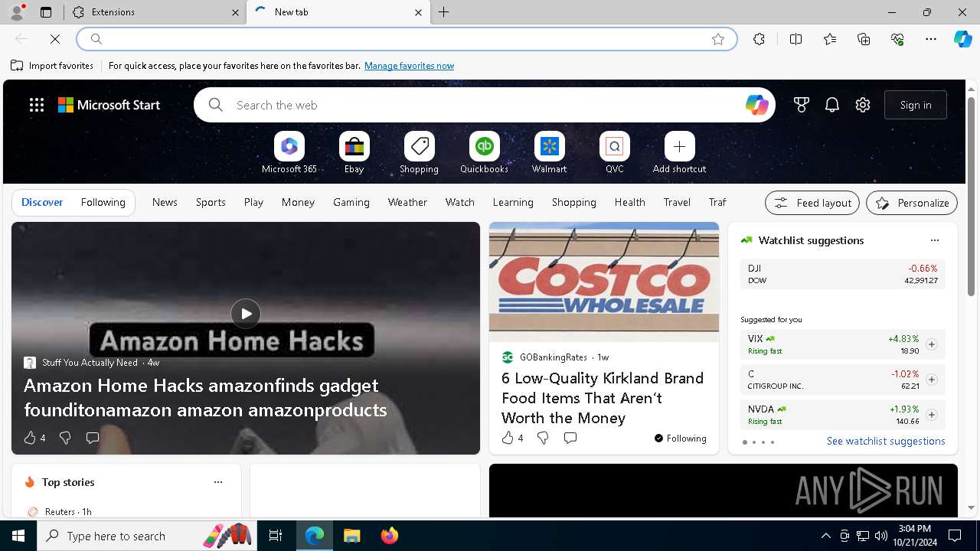Open the Microsoft Start app launcher grid
This screenshot has height=551, width=980.
pos(37,105)
